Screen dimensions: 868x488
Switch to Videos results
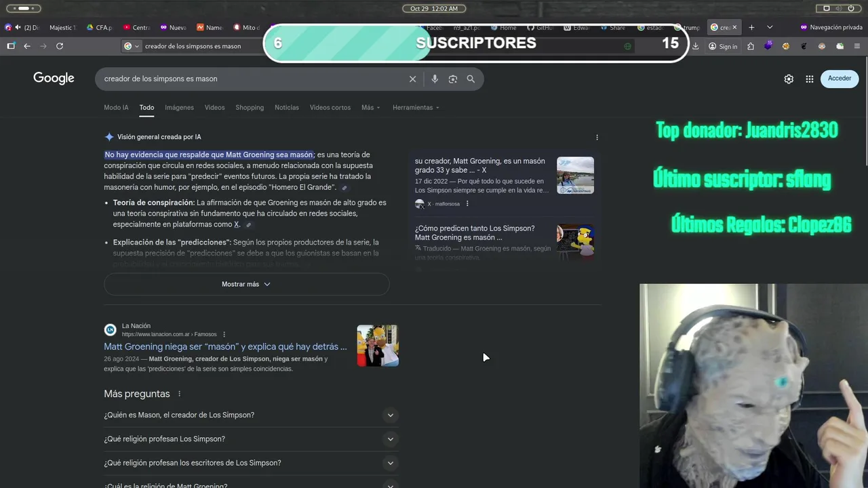click(214, 108)
